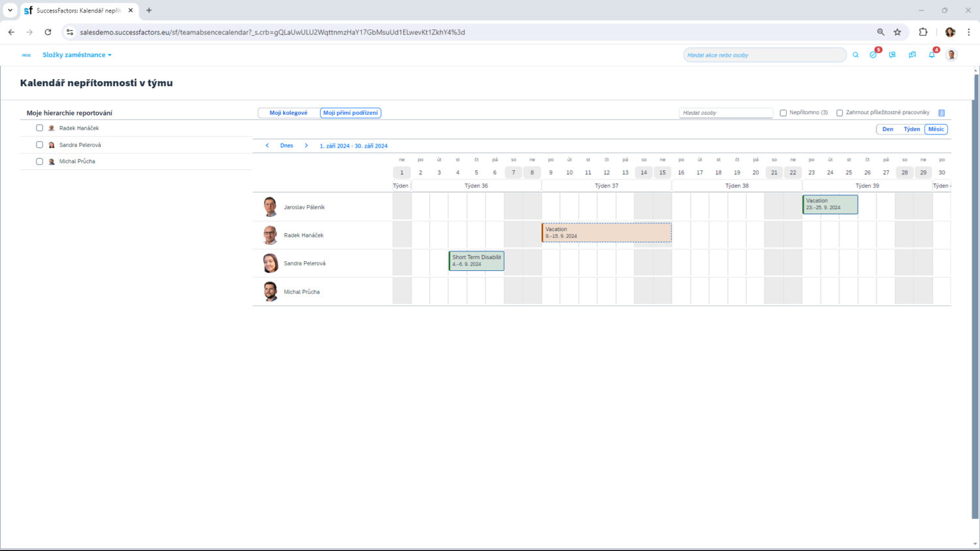980x551 pixels.
Task: Go to previous month with left arrow
Action: [267, 146]
